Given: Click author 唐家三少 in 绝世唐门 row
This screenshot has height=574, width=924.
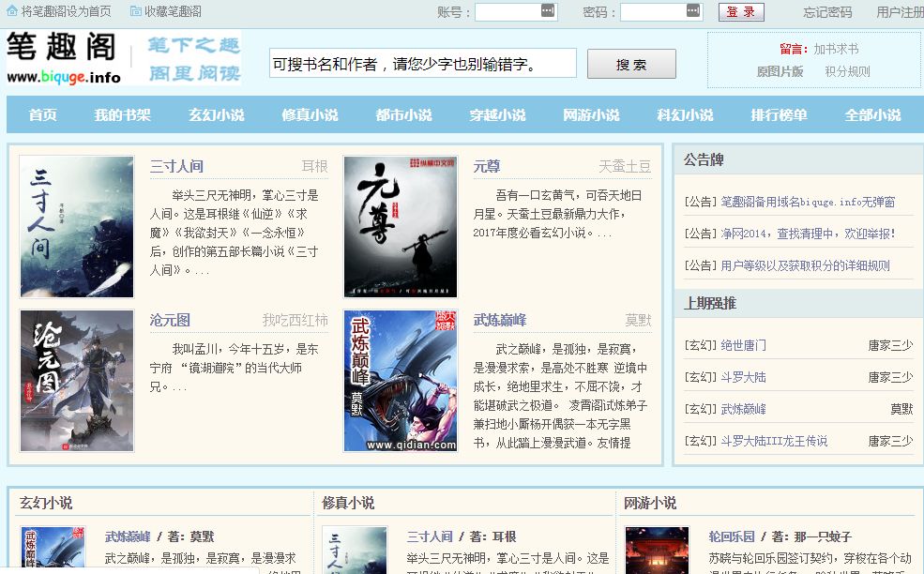Looking at the screenshot, I should pos(890,345).
